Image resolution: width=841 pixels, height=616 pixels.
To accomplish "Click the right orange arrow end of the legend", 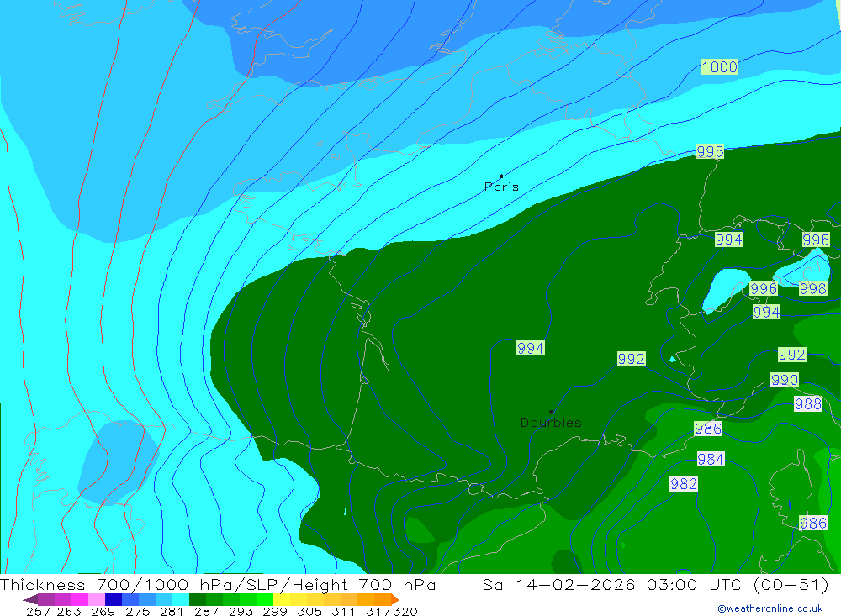I will click(x=395, y=599).
